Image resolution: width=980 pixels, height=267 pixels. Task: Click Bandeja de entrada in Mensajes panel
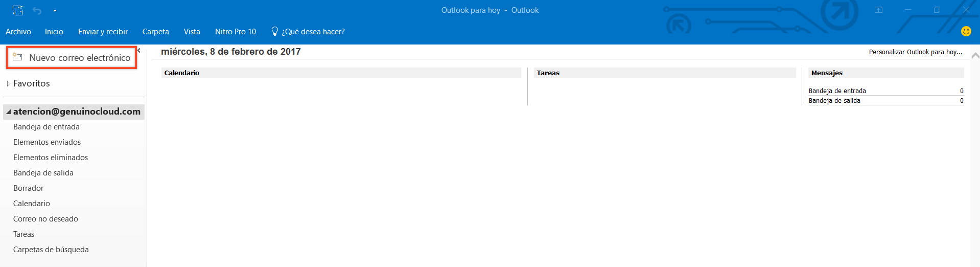click(837, 91)
